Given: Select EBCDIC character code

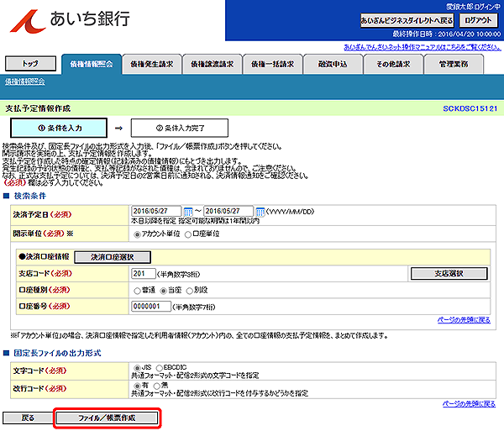Looking at the screenshot, I should point(160,368).
